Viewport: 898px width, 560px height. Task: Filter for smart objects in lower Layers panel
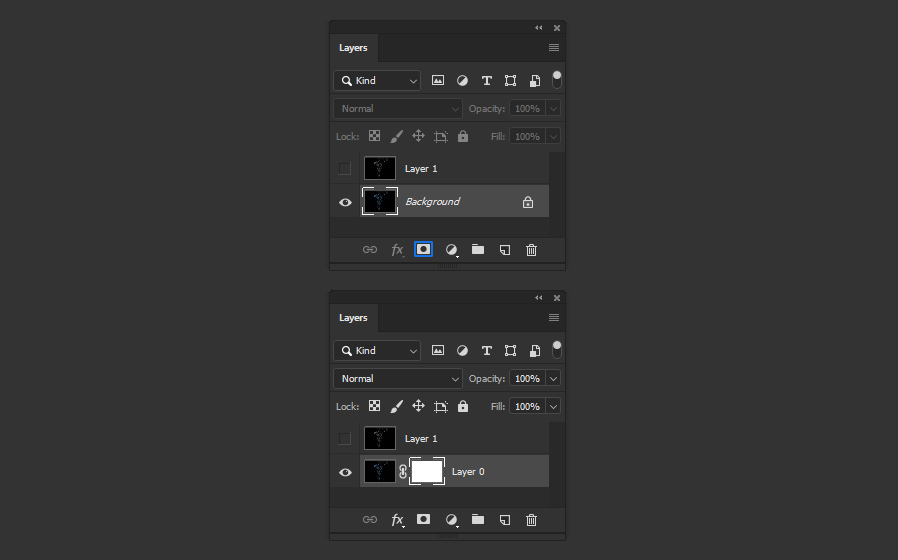[x=534, y=350]
